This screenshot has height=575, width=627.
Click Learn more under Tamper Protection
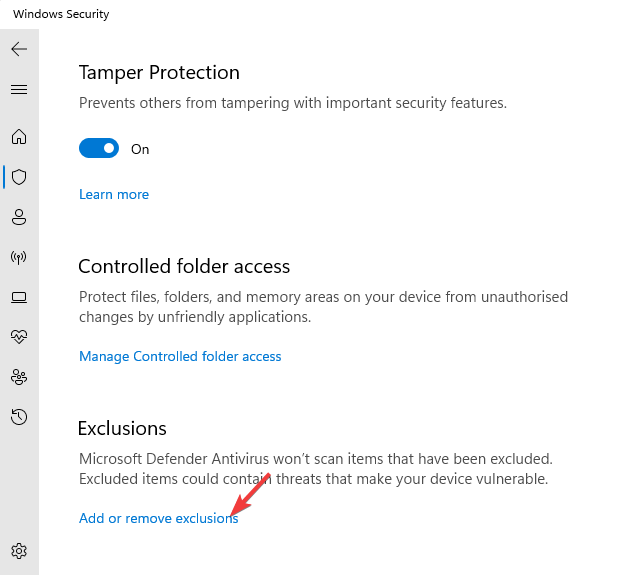[114, 194]
